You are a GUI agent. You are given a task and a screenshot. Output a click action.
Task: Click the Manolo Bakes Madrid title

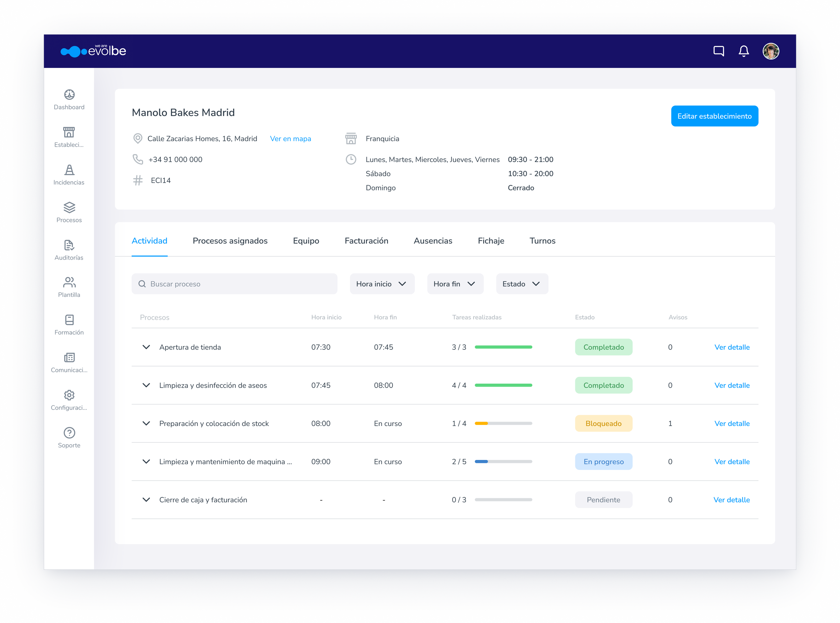[183, 112]
